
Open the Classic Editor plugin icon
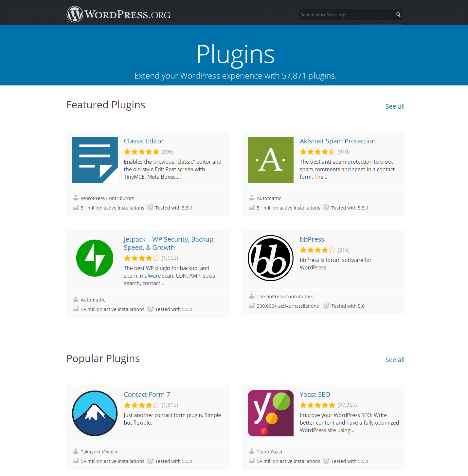point(95,160)
